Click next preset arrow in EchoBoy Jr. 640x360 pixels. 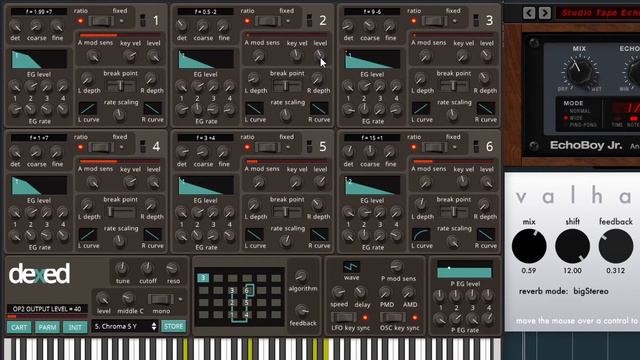pyautogui.click(x=544, y=13)
